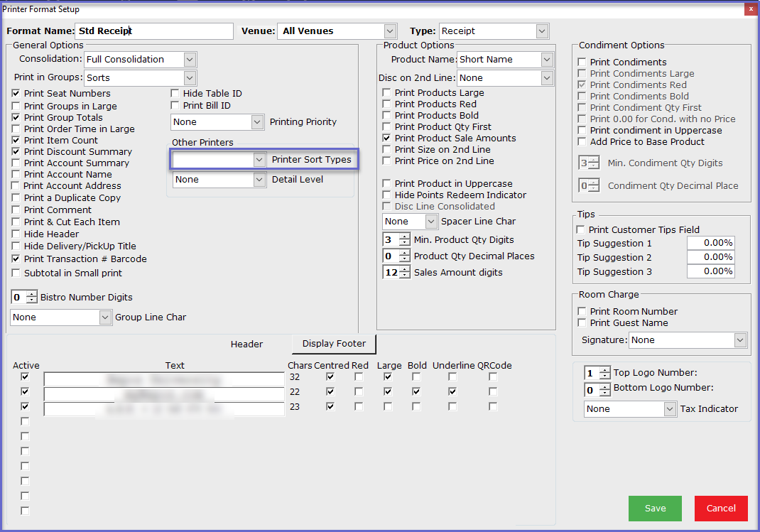
Task: Check Print Products Bold
Action: tap(386, 115)
